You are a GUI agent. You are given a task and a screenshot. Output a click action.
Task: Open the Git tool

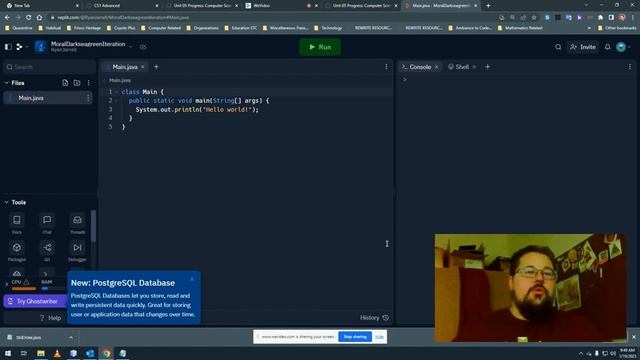click(47, 251)
